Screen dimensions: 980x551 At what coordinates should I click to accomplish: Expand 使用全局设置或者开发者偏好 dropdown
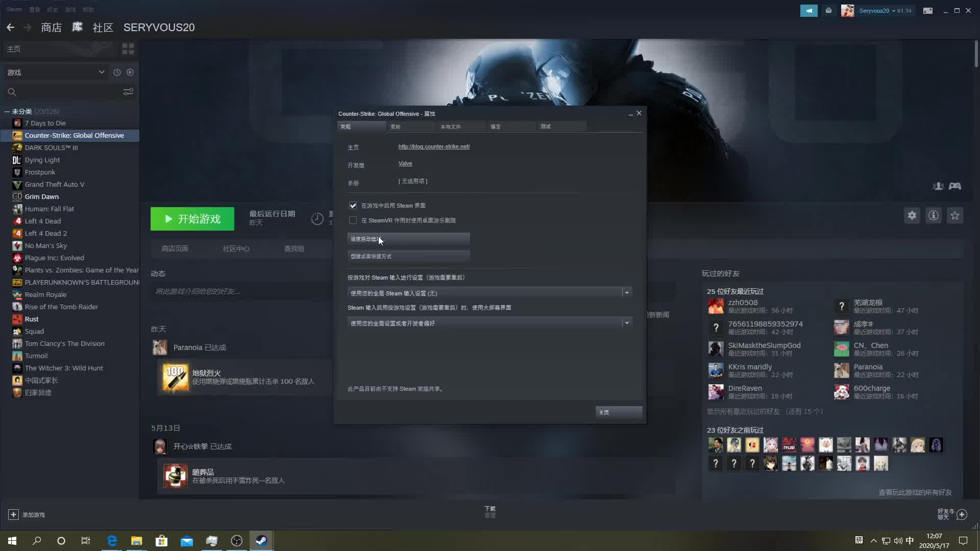627,323
